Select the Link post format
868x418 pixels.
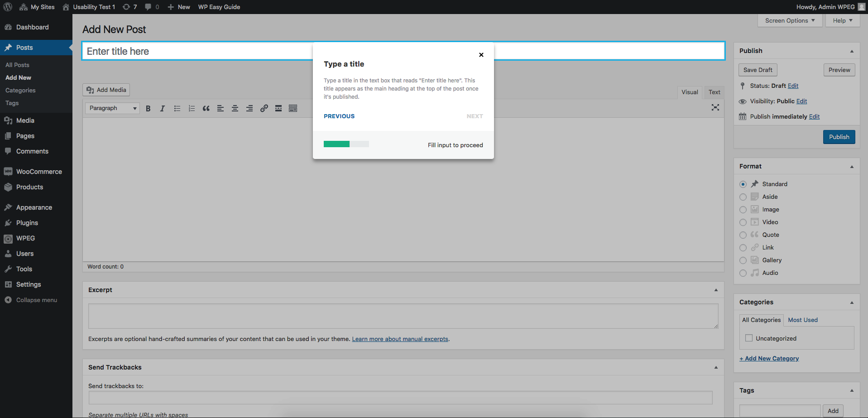click(x=743, y=248)
